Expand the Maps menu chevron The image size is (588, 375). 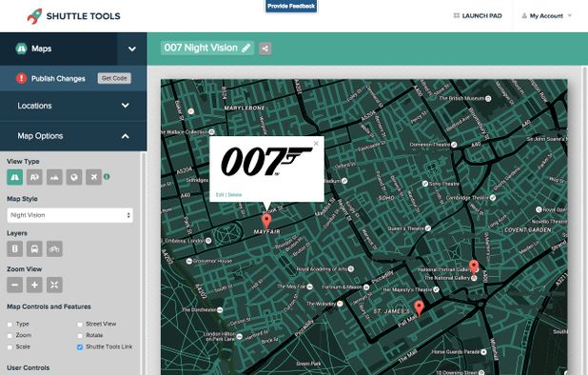[x=132, y=49]
